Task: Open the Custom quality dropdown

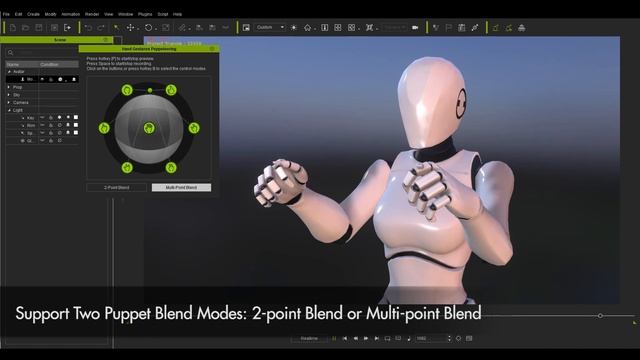Action: coord(269,27)
